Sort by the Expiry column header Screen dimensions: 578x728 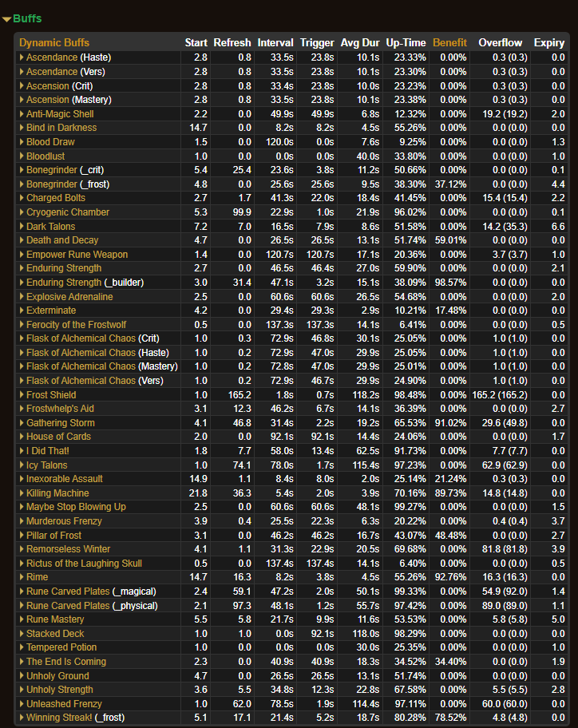(548, 43)
